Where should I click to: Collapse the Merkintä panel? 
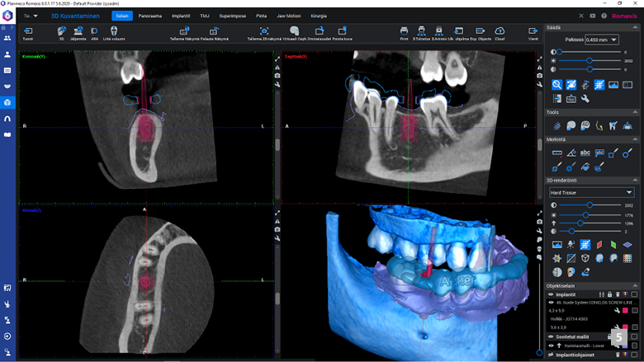pos(635,139)
